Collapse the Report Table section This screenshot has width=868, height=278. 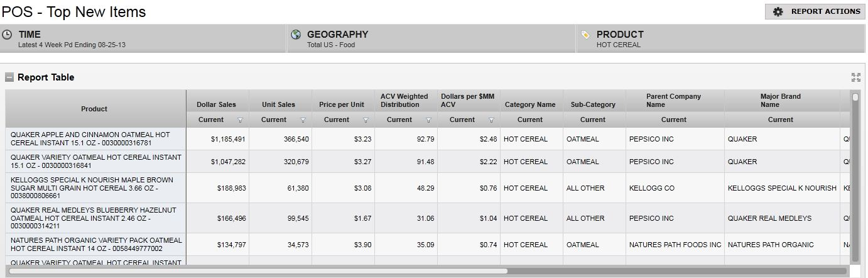click(9, 77)
